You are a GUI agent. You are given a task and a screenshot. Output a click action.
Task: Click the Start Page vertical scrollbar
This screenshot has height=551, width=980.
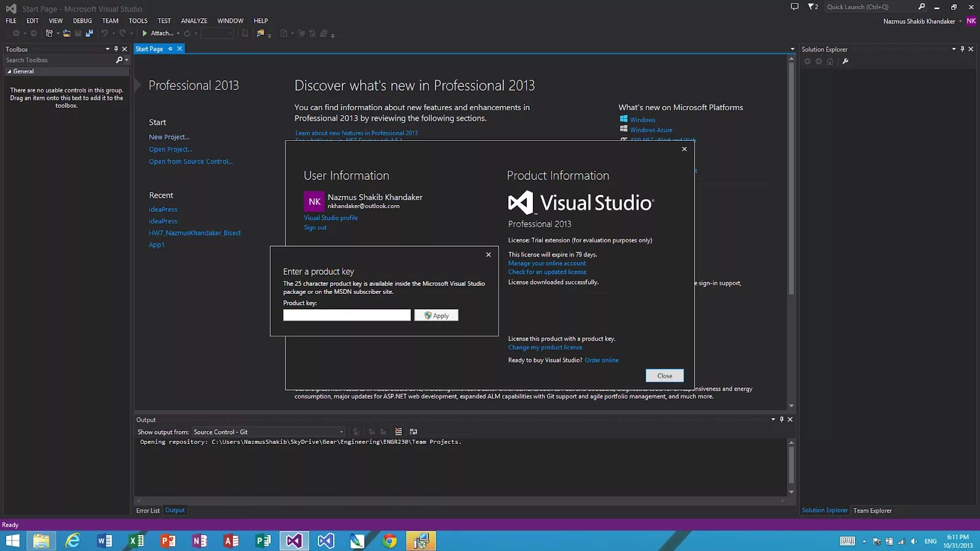[791, 233]
